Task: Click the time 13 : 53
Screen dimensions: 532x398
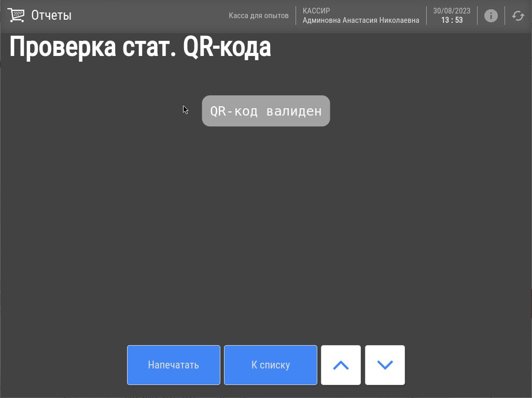Action: pyautogui.click(x=452, y=20)
